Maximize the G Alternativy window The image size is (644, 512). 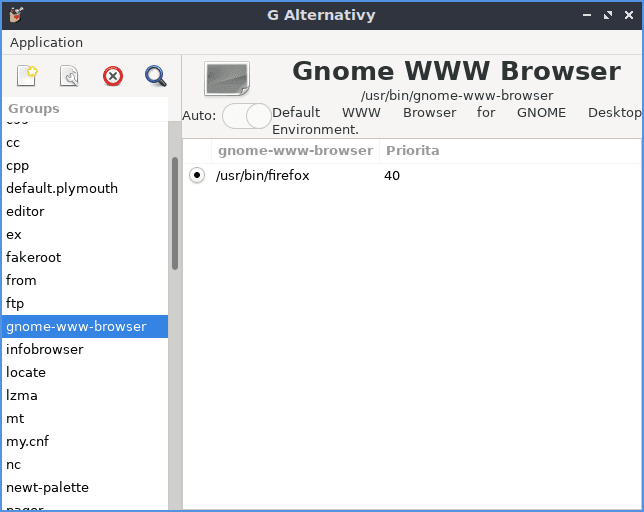pos(608,15)
